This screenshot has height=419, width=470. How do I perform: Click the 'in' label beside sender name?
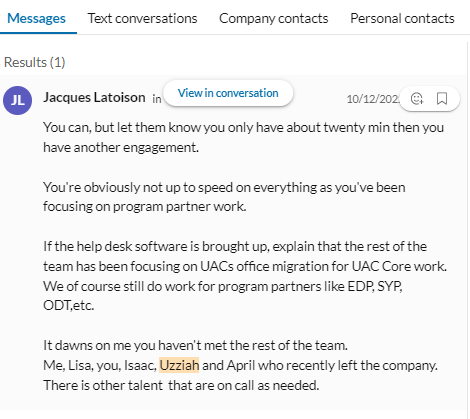(x=157, y=99)
